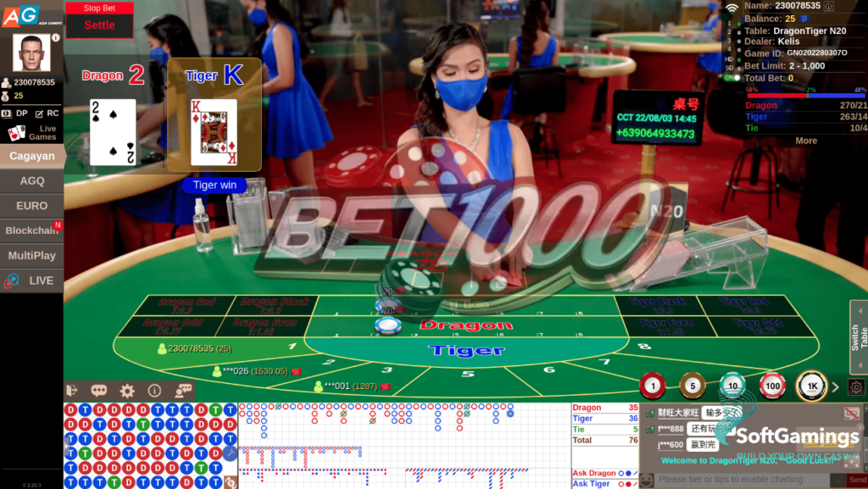Image resolution: width=868 pixels, height=489 pixels.
Task: Expand More betting statistics
Action: pos(805,141)
